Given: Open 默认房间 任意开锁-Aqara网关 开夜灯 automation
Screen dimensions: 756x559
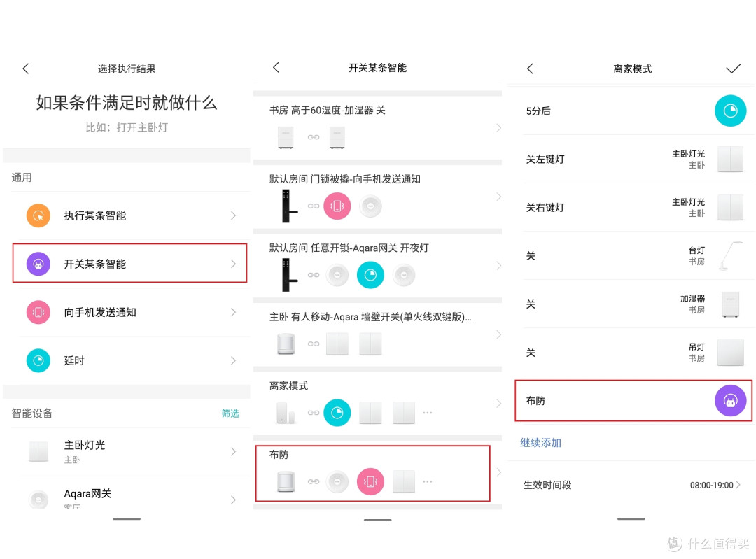Looking at the screenshot, I should click(x=377, y=266).
